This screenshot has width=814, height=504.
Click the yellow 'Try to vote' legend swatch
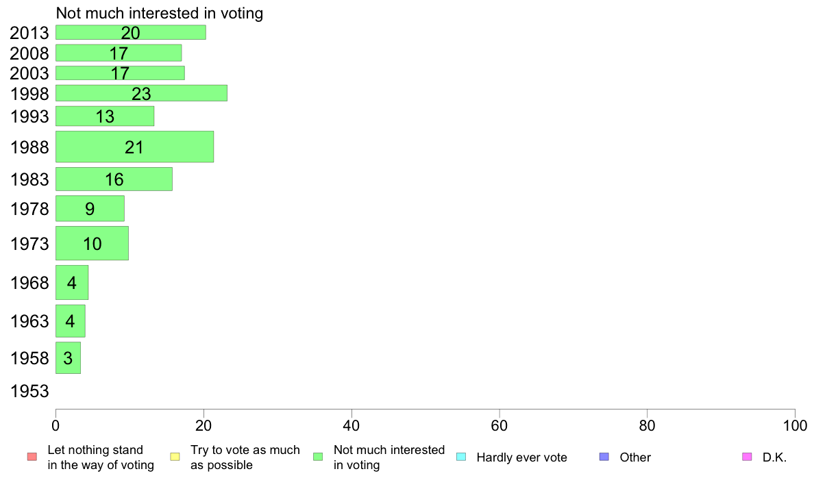coord(175,457)
